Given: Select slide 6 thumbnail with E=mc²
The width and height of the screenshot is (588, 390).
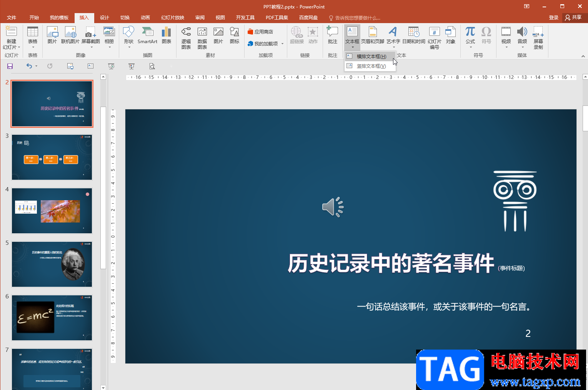Looking at the screenshot, I should [52, 318].
